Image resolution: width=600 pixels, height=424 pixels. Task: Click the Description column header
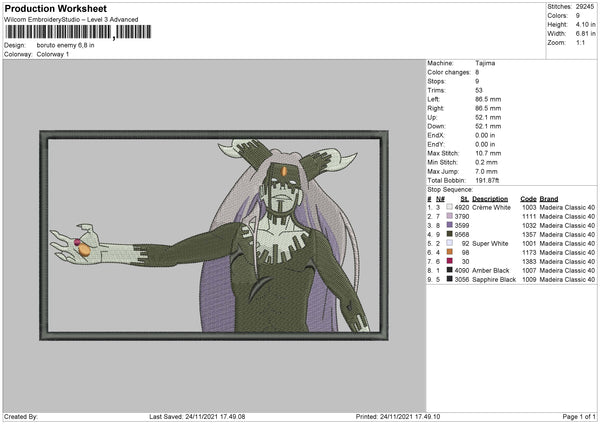coord(490,199)
